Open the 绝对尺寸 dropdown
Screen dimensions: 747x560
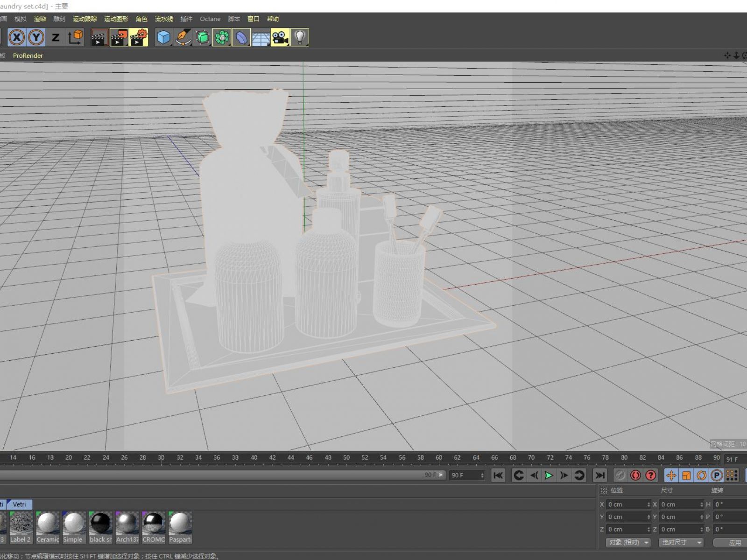pos(681,542)
